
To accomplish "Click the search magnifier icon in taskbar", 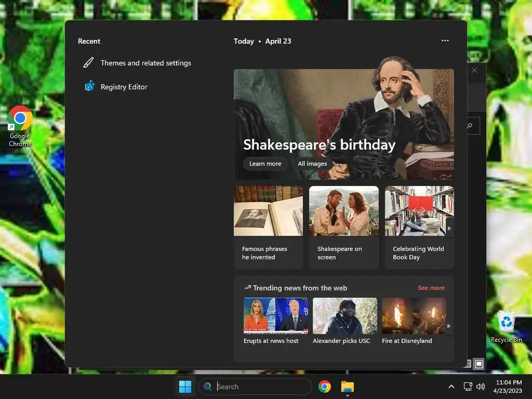I will click(207, 387).
